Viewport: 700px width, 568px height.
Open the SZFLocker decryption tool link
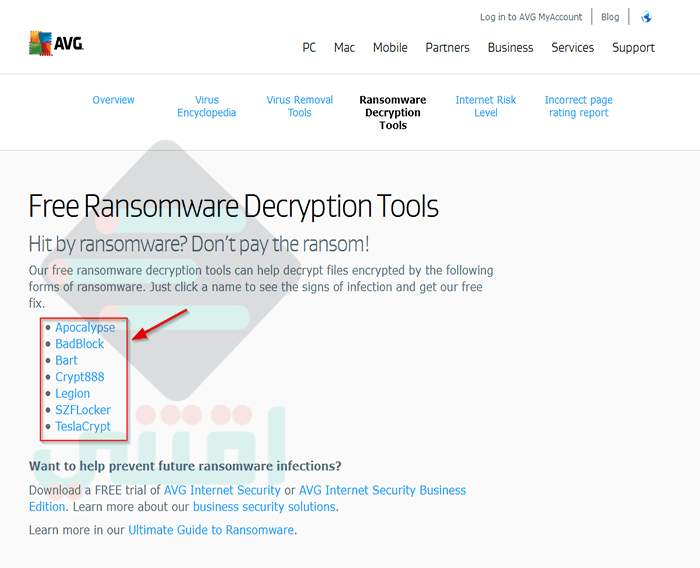pos(83,410)
